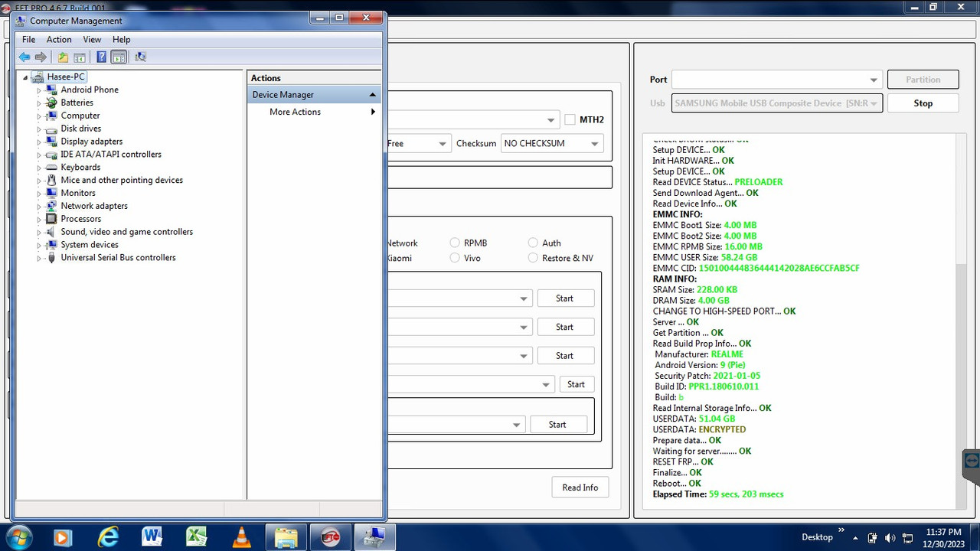This screenshot has height=551, width=980.
Task: Select the Sound, video and game controllers icon
Action: (x=51, y=232)
